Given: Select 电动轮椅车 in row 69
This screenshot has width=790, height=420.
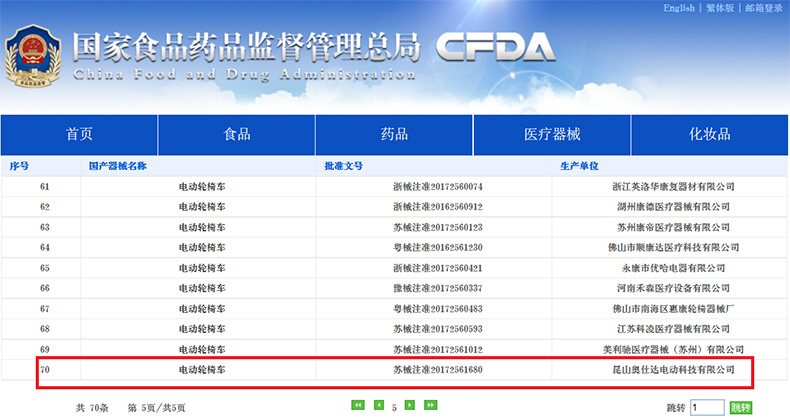Looking at the screenshot, I should pos(202,349).
